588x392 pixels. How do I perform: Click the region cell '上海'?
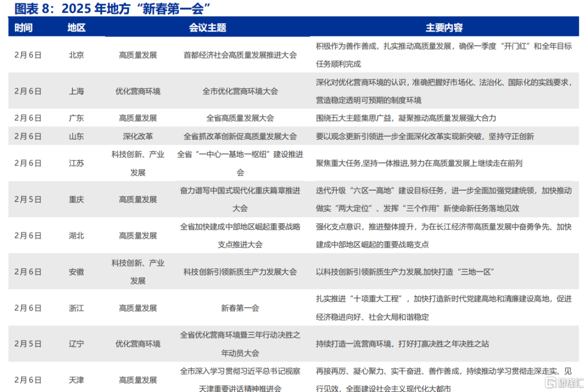[x=77, y=91]
